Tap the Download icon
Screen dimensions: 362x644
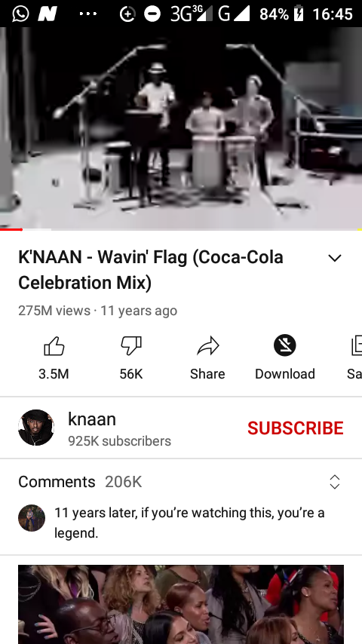(285, 345)
